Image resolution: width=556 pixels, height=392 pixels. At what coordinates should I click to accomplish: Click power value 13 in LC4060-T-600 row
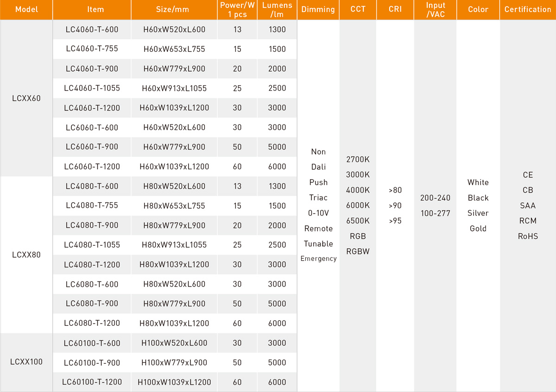tap(237, 30)
